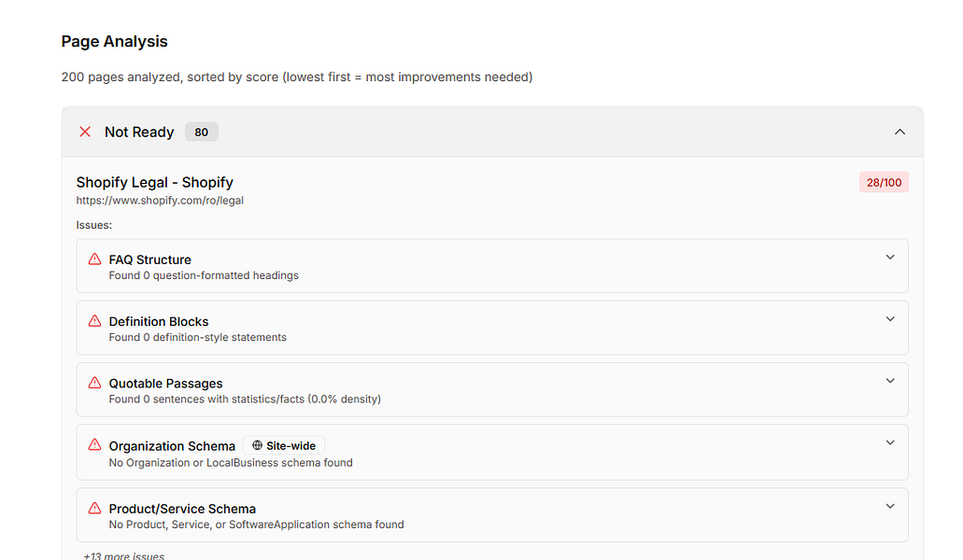Collapse the Not Ready section chevron

tap(899, 133)
